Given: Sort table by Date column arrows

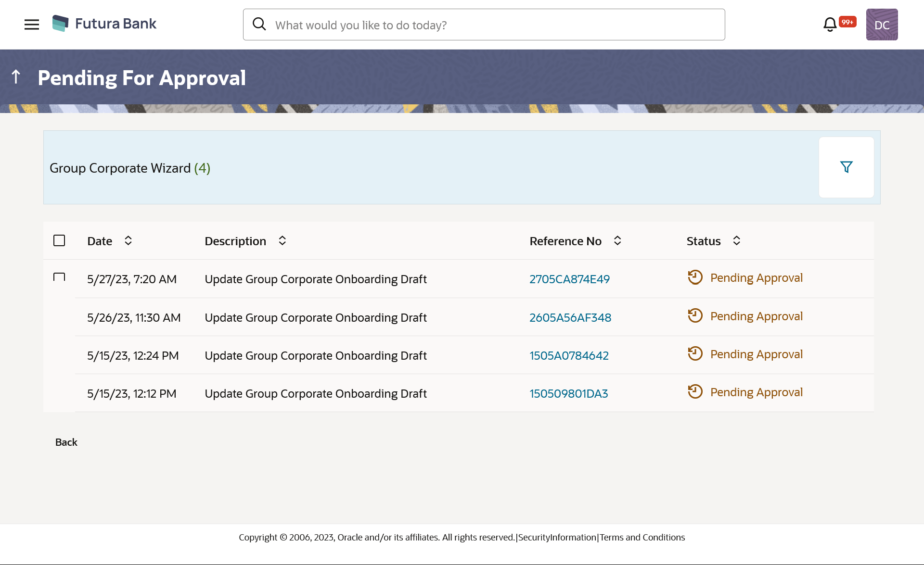Looking at the screenshot, I should point(128,240).
